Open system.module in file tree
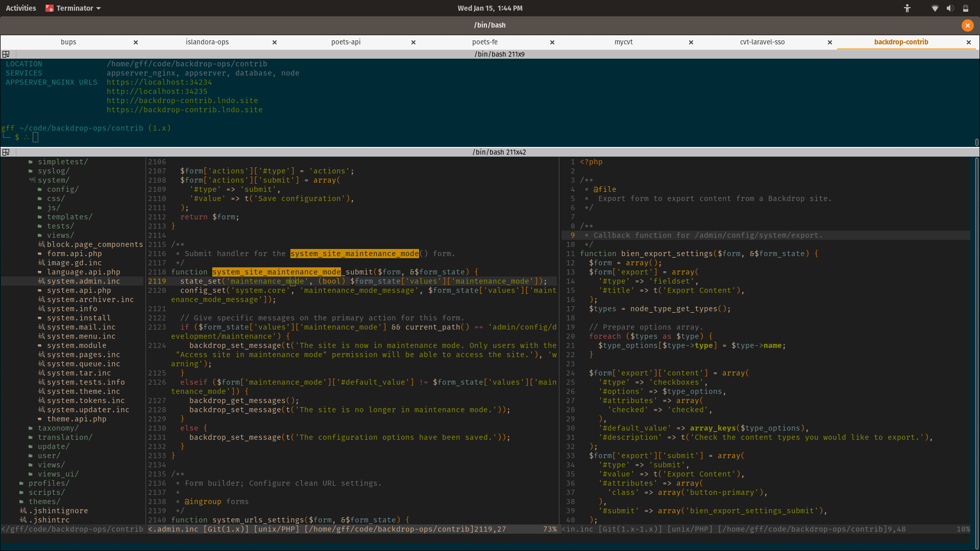This screenshot has height=551, width=980. tap(77, 345)
